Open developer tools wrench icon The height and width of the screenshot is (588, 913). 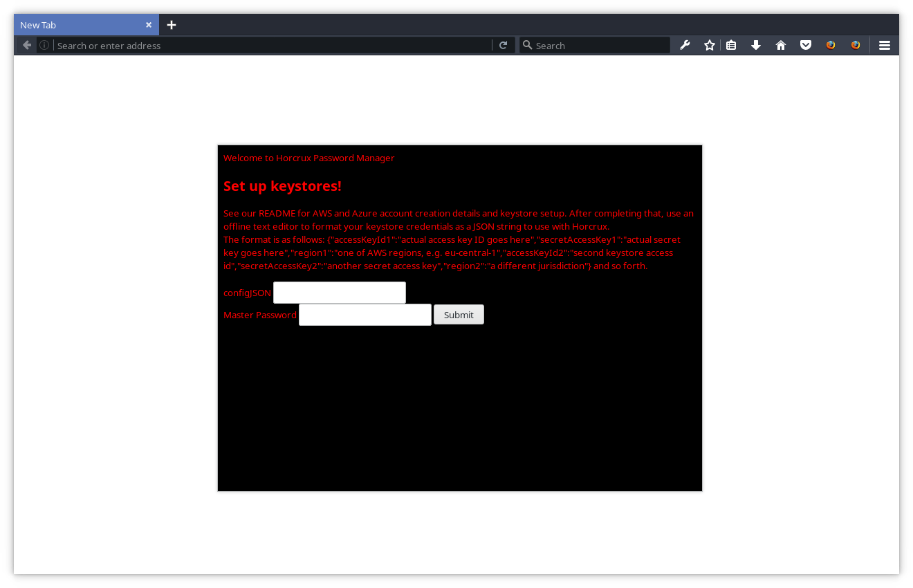point(685,45)
